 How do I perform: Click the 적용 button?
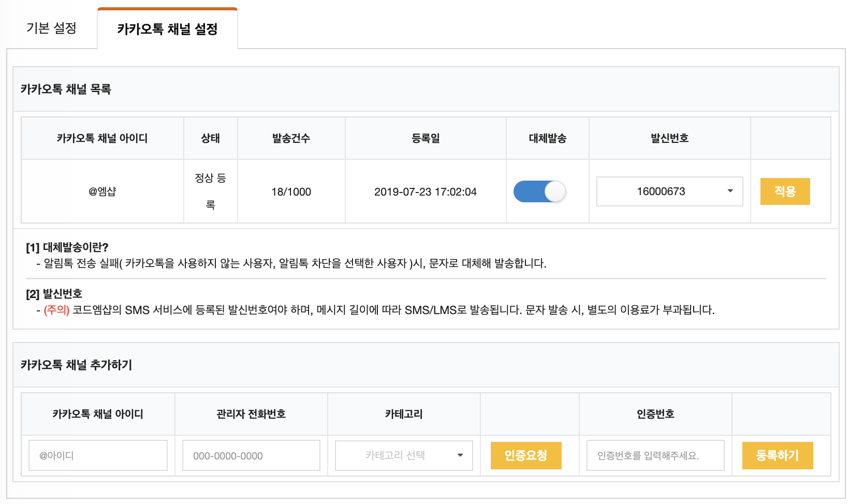(x=785, y=191)
